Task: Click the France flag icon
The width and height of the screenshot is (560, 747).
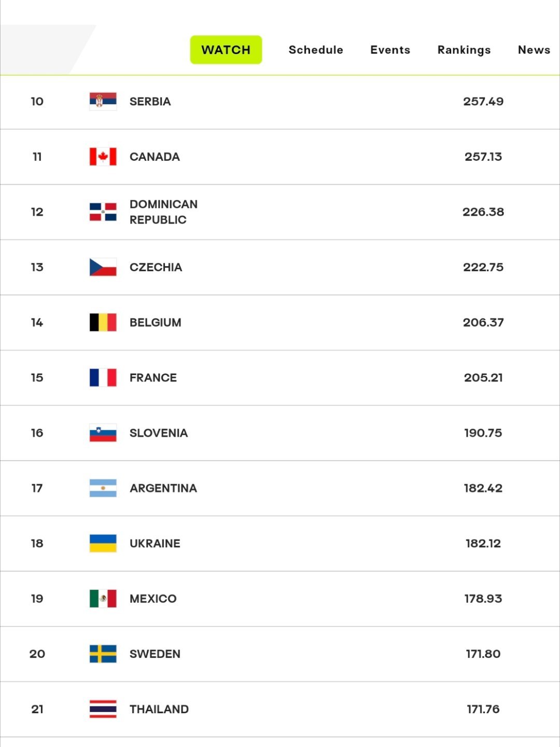Action: tap(103, 378)
